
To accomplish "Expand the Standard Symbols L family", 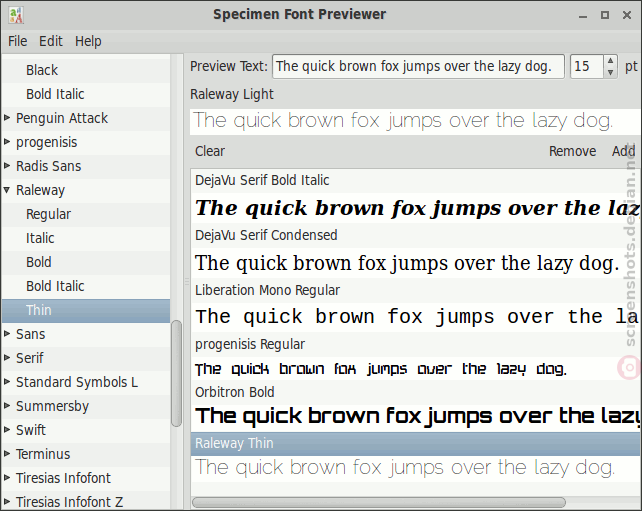I will (x=7, y=382).
